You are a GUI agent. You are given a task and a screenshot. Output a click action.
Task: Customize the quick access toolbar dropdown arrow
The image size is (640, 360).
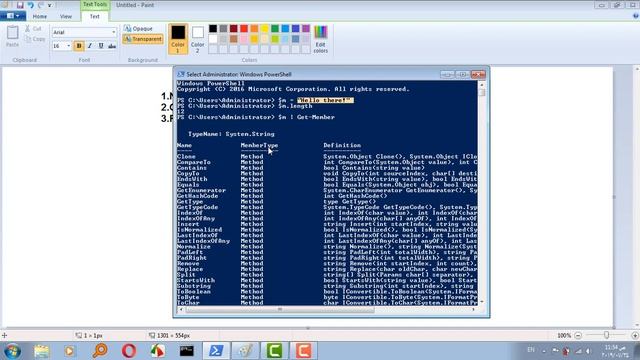(50, 5)
